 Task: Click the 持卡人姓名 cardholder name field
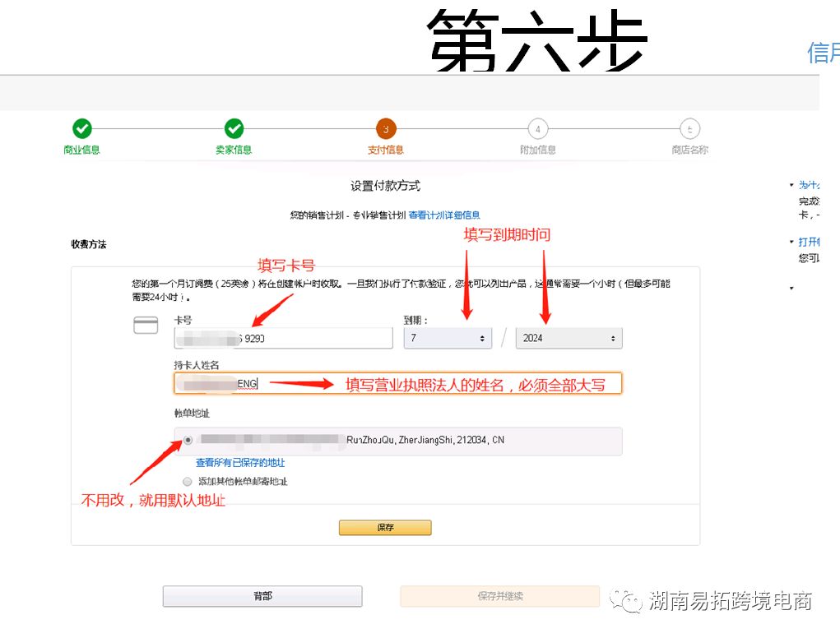pos(397,383)
